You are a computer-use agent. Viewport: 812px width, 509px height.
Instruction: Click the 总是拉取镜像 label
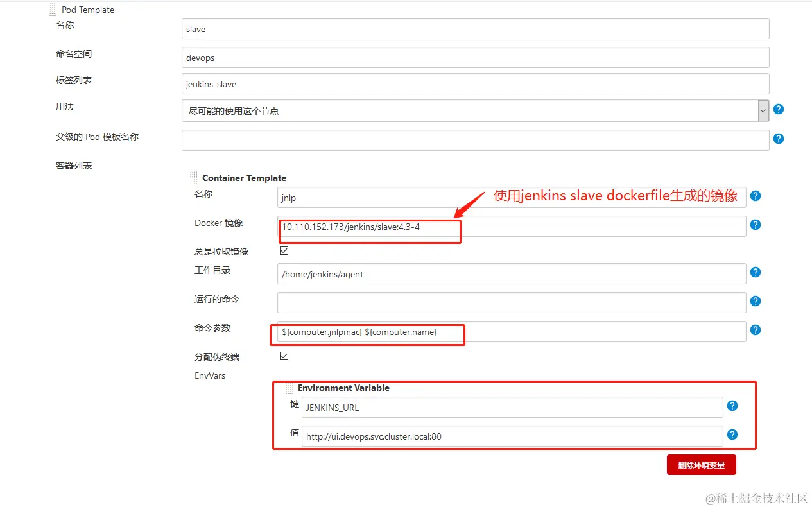(221, 252)
